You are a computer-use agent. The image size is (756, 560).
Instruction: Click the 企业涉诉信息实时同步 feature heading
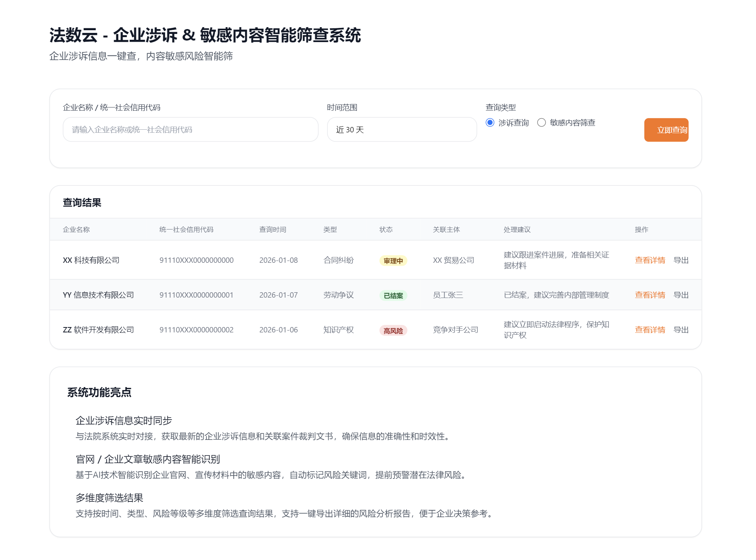coord(124,421)
